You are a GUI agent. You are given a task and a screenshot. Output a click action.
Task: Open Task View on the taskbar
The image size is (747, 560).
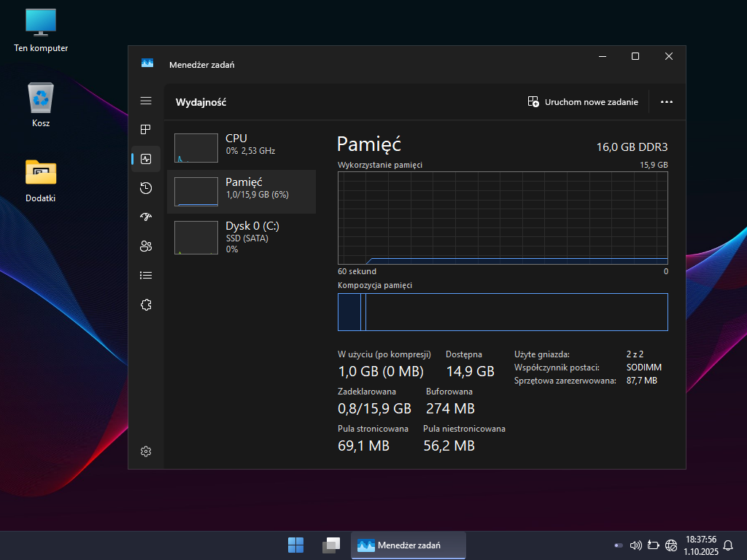click(332, 545)
